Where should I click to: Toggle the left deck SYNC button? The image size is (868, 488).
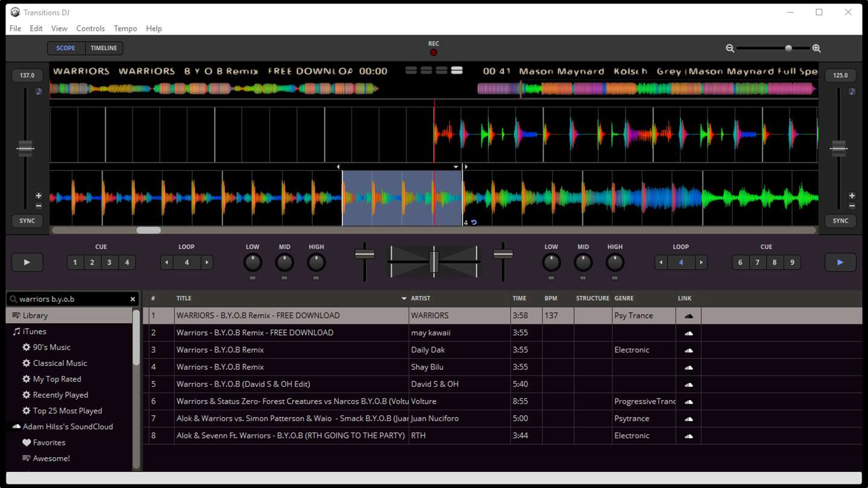tap(27, 221)
